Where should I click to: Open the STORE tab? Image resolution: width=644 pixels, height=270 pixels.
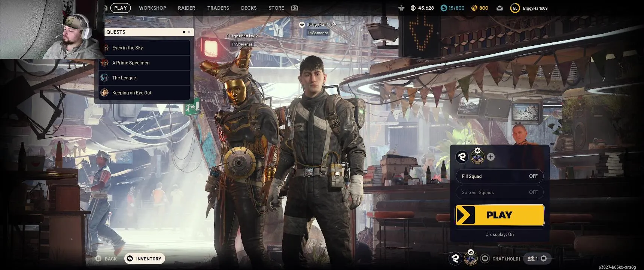tap(276, 8)
